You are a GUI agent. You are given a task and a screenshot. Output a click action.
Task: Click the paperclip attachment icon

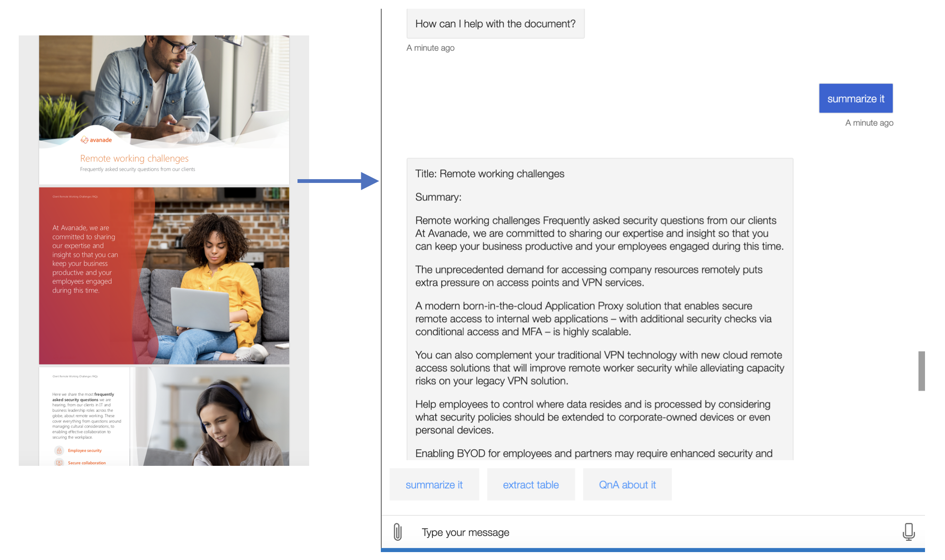397,532
